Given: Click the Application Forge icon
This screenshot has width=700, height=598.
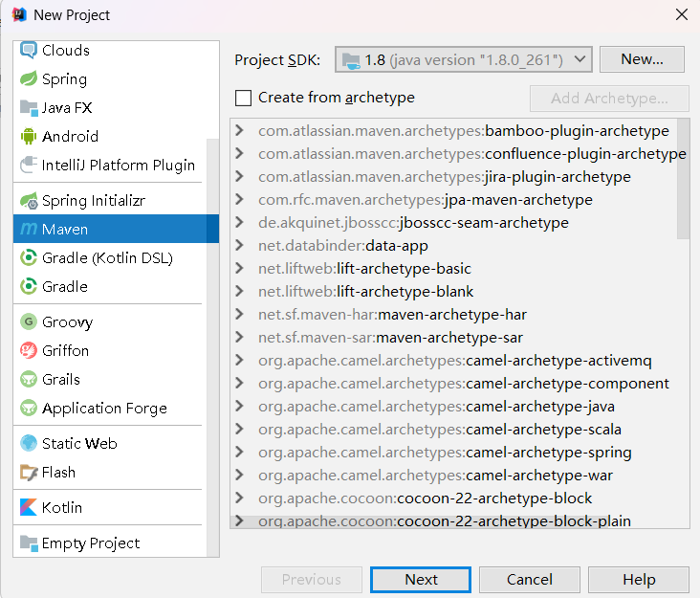Looking at the screenshot, I should pyautogui.click(x=29, y=408).
